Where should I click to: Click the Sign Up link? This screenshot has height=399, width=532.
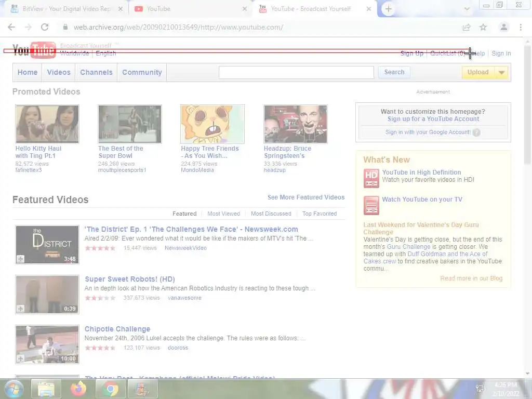click(412, 54)
